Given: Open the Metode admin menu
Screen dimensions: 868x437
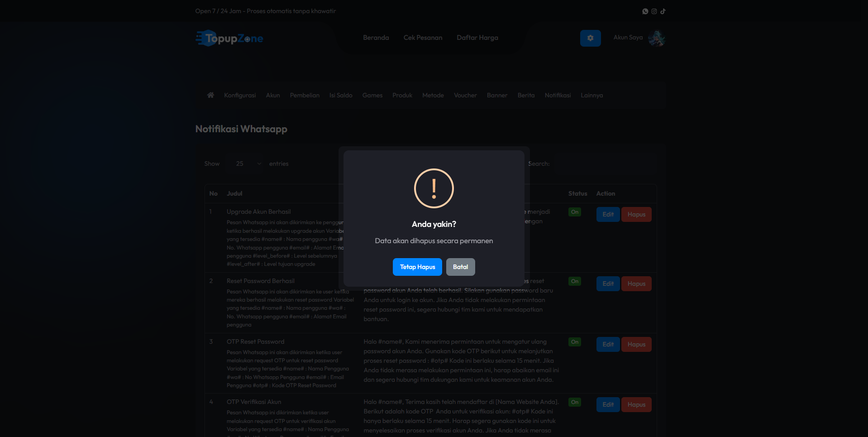Looking at the screenshot, I should click(x=433, y=95).
